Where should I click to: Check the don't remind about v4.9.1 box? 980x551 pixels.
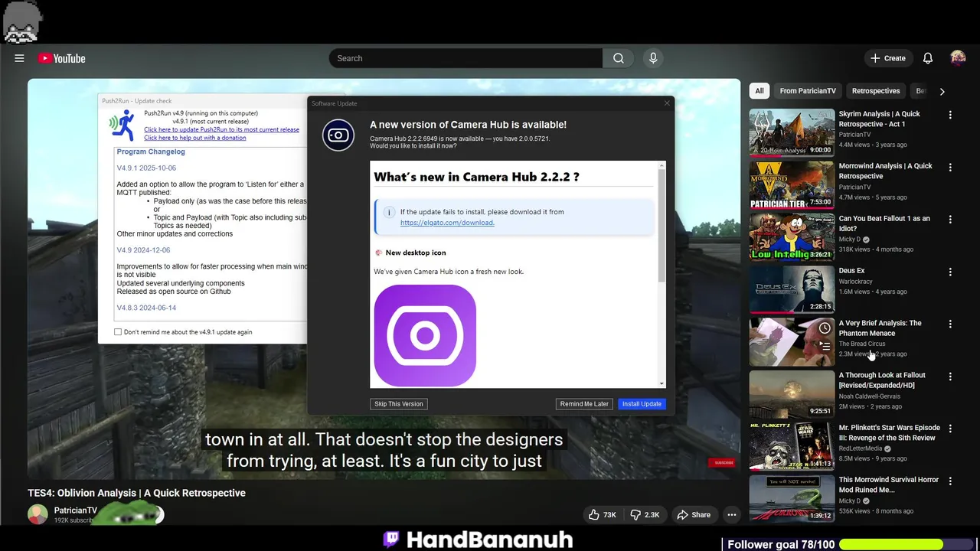(x=118, y=332)
